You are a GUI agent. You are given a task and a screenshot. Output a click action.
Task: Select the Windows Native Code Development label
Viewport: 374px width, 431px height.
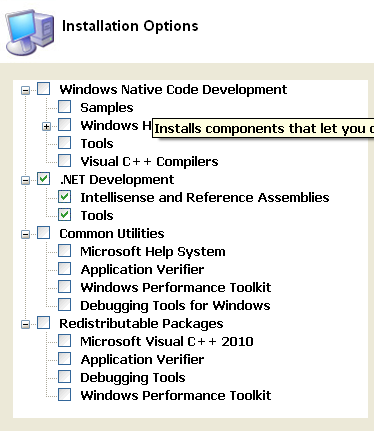coord(173,90)
